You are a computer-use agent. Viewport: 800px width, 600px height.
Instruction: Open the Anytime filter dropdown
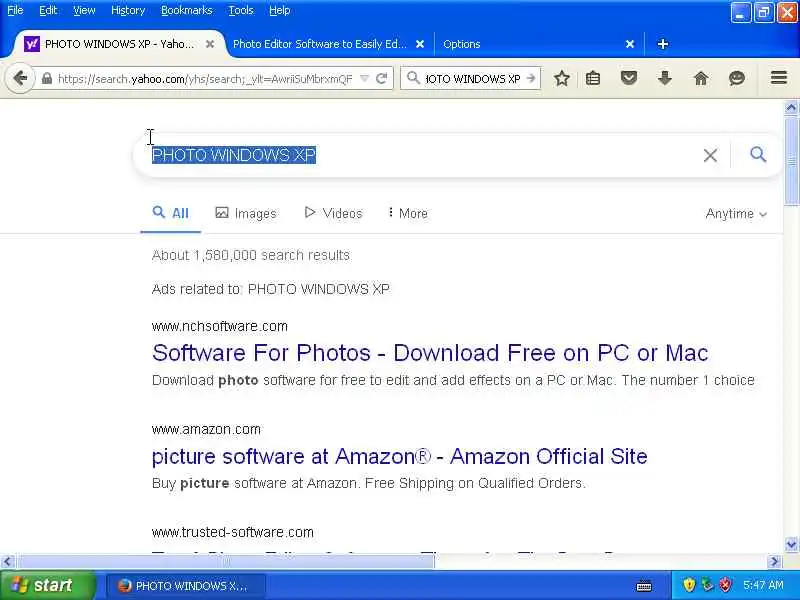click(x=736, y=213)
